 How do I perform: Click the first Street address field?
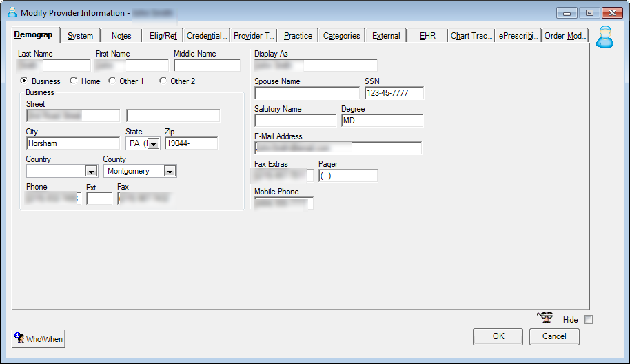click(x=73, y=116)
